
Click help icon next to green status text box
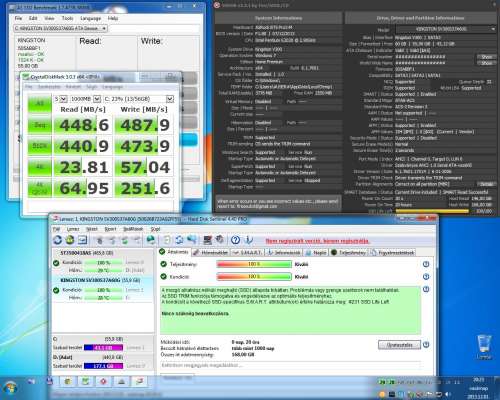426,289
